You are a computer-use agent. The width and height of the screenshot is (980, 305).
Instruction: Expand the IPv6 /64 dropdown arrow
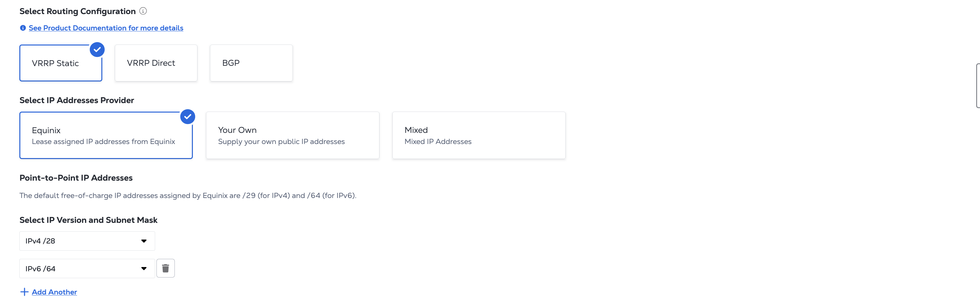point(144,269)
